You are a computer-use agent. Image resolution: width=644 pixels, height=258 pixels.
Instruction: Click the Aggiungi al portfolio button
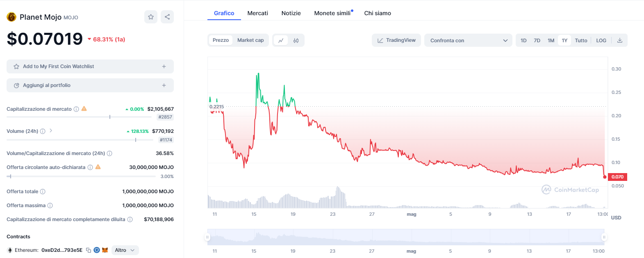tap(90, 85)
